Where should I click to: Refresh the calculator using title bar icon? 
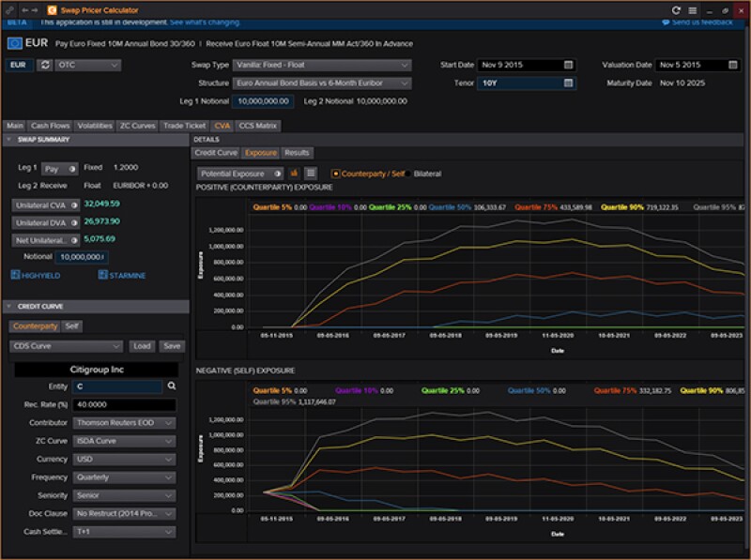(676, 10)
